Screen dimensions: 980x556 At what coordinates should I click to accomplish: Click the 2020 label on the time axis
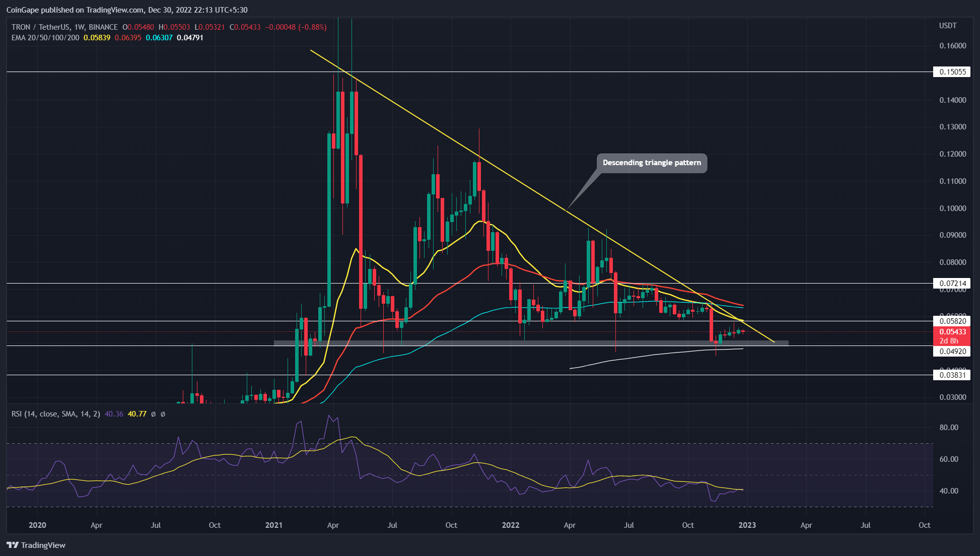[37, 525]
